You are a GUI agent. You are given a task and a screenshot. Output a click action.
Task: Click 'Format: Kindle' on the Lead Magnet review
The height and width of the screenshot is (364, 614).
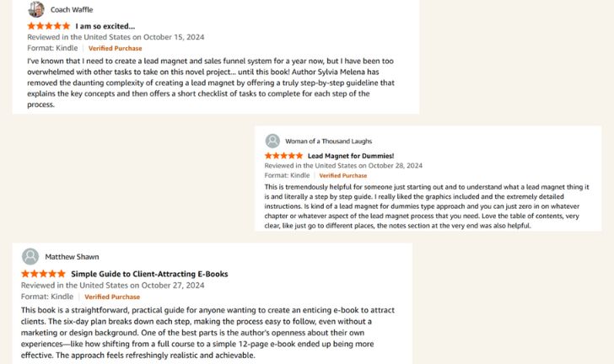coord(287,175)
